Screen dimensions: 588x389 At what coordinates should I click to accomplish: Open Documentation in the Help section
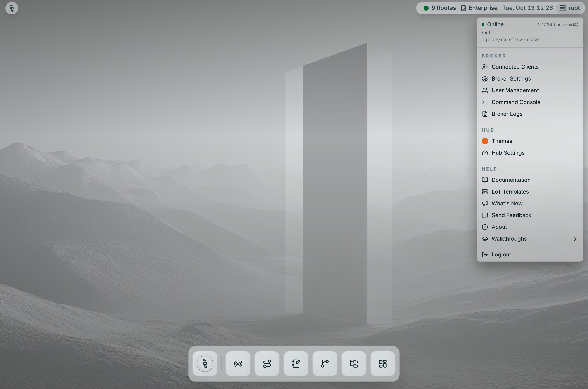(530, 180)
